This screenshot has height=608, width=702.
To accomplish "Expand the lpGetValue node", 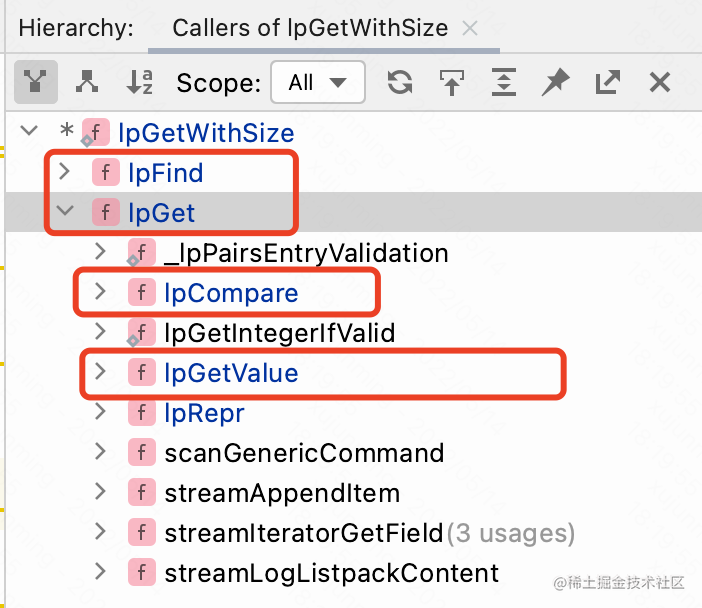I will (x=101, y=371).
